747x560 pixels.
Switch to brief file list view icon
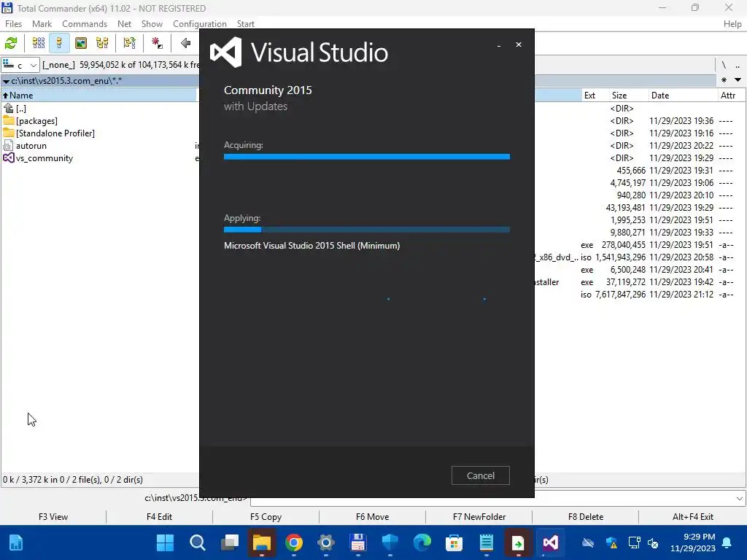39,43
